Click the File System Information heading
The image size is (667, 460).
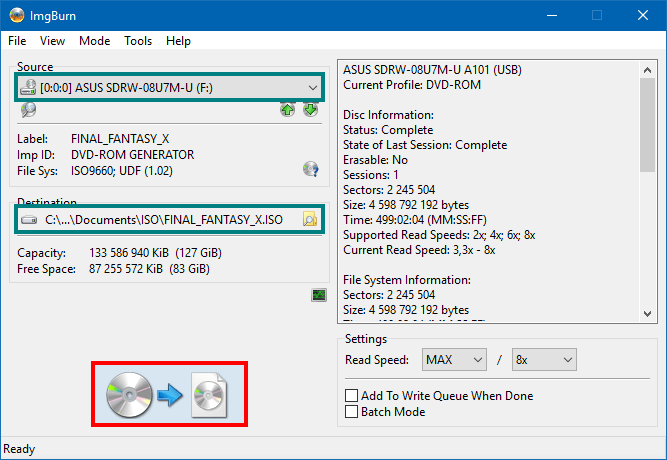click(407, 280)
